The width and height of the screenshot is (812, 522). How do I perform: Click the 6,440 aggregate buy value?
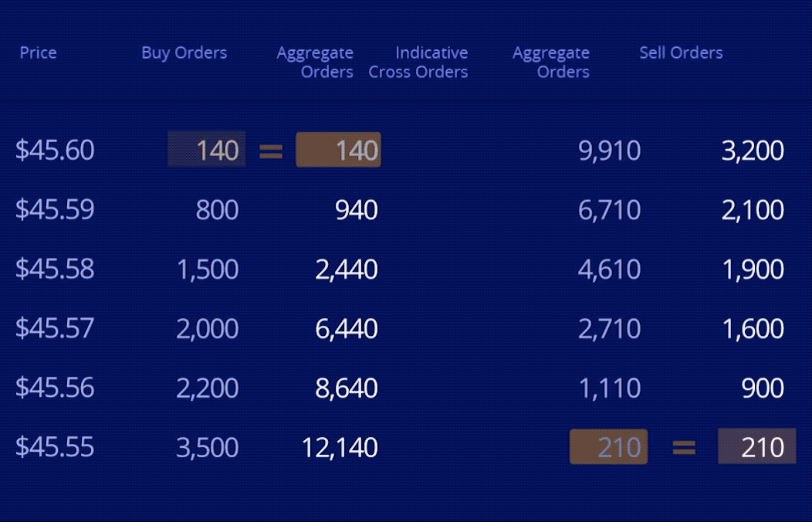347,328
